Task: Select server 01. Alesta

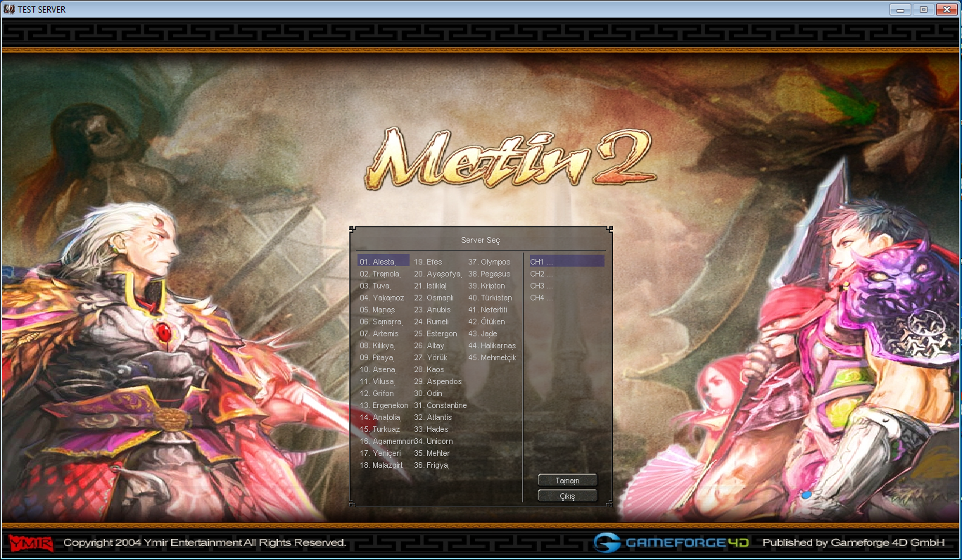Action: click(x=384, y=262)
